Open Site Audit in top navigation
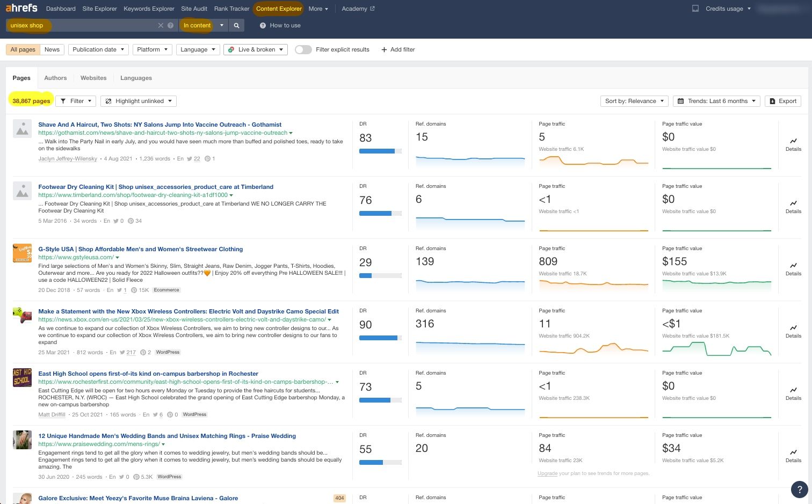812x504 pixels. [x=194, y=9]
